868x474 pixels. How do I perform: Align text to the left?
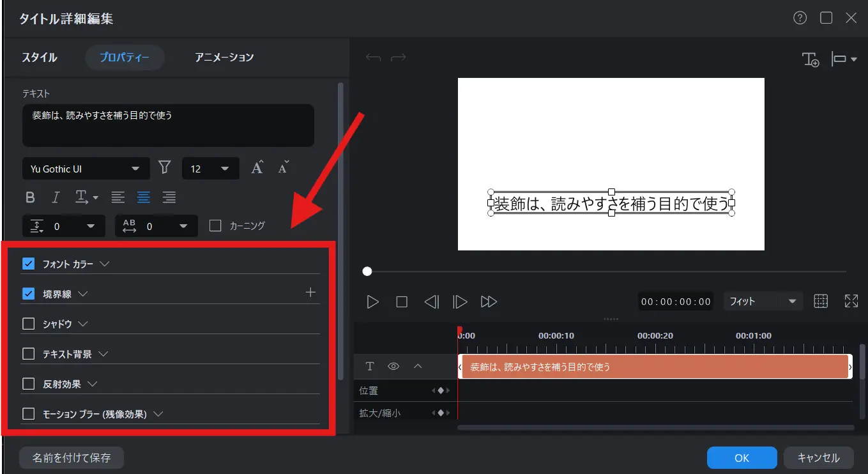(118, 197)
